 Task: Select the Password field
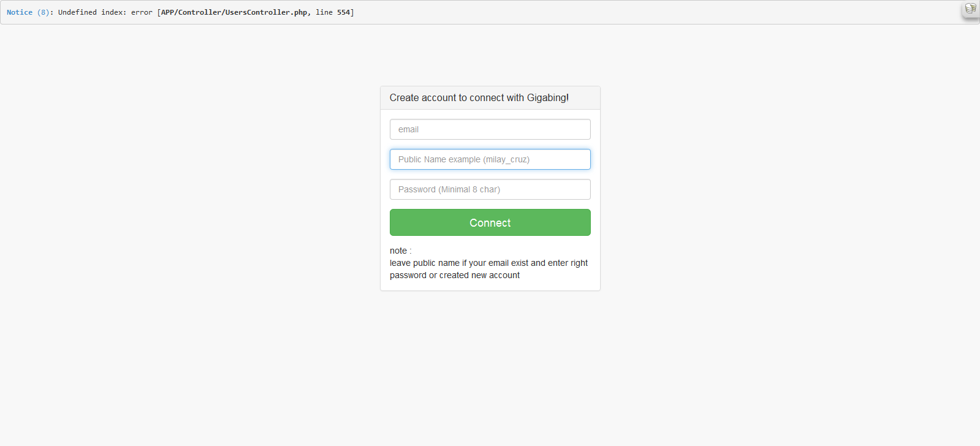pos(490,189)
